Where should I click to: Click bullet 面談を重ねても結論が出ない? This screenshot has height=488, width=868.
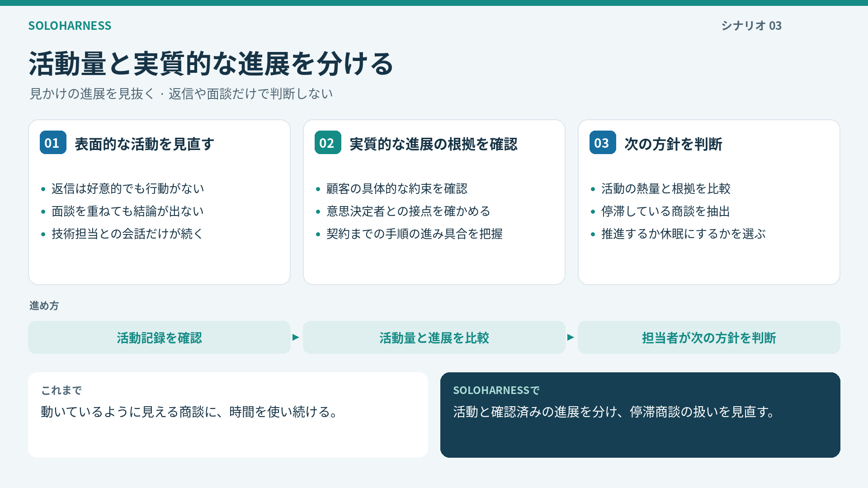pos(128,211)
